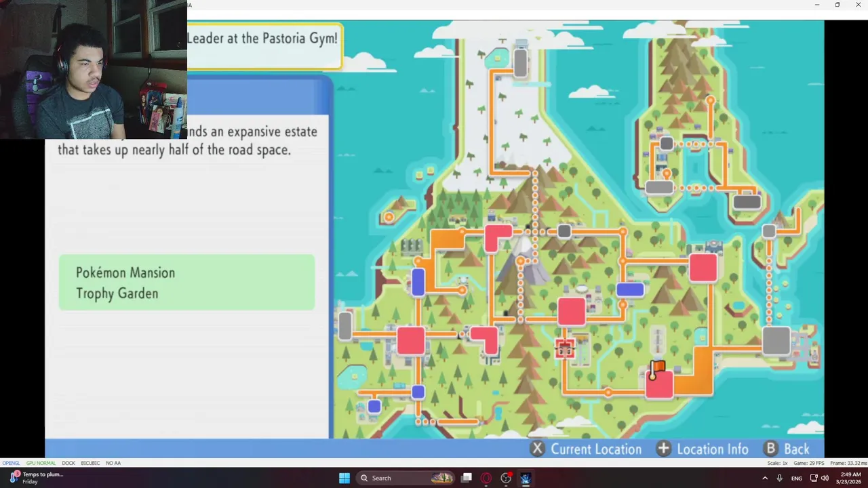The height and width of the screenshot is (488, 868).
Task: Select the blue Twinleaf Town square
Action: click(x=374, y=406)
